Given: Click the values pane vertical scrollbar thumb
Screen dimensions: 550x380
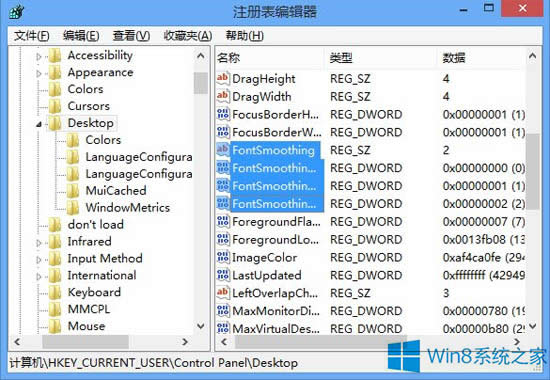Looking at the screenshot, I should 532,171.
